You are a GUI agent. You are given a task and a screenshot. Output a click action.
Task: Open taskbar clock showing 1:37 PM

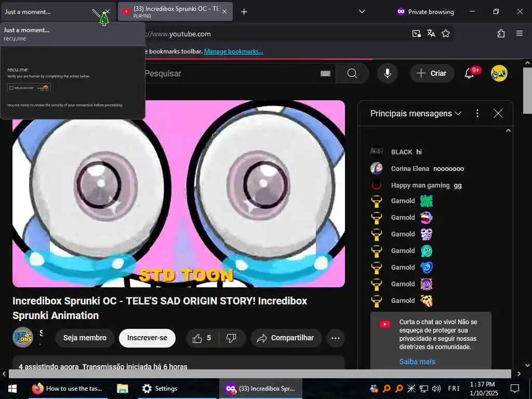483,389
